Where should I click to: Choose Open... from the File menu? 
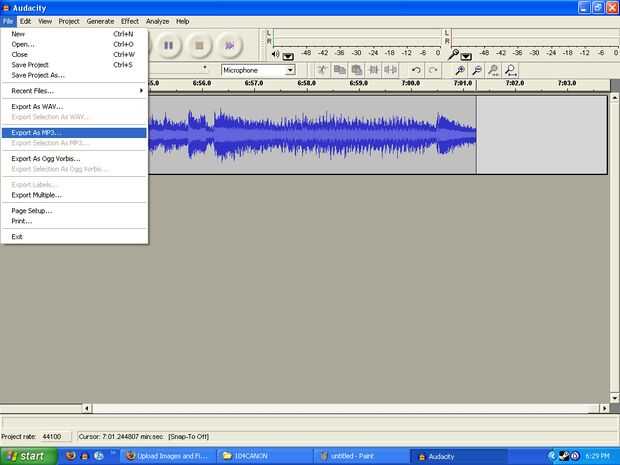point(74,44)
